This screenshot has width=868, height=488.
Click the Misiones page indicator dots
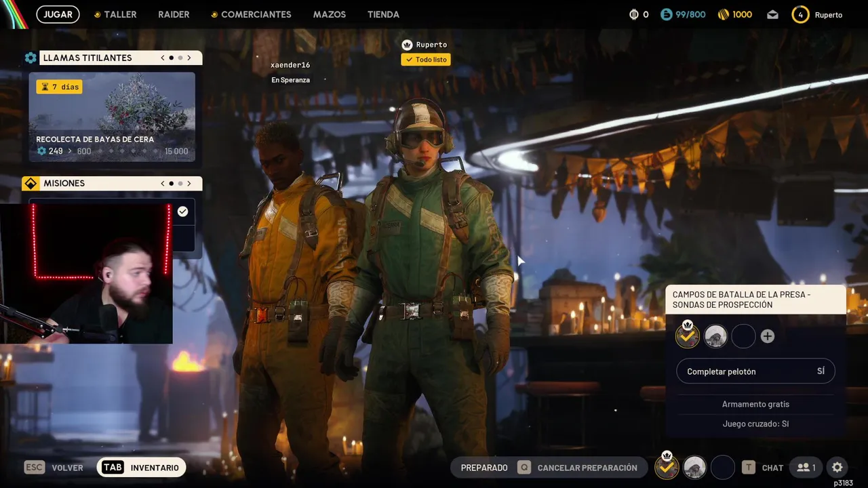pos(176,184)
